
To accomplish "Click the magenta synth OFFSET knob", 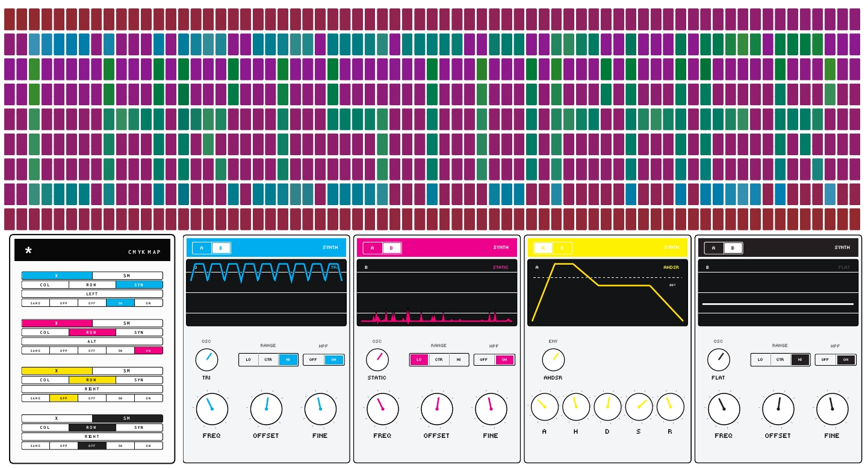I will 437,409.
